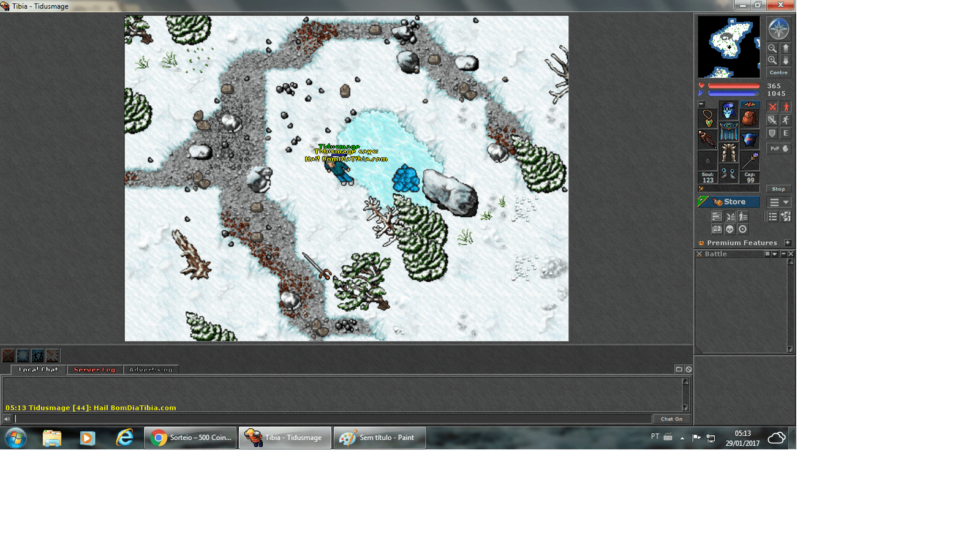Click the green premium badge by Store
This screenshot has height=537, width=980.
click(x=703, y=201)
